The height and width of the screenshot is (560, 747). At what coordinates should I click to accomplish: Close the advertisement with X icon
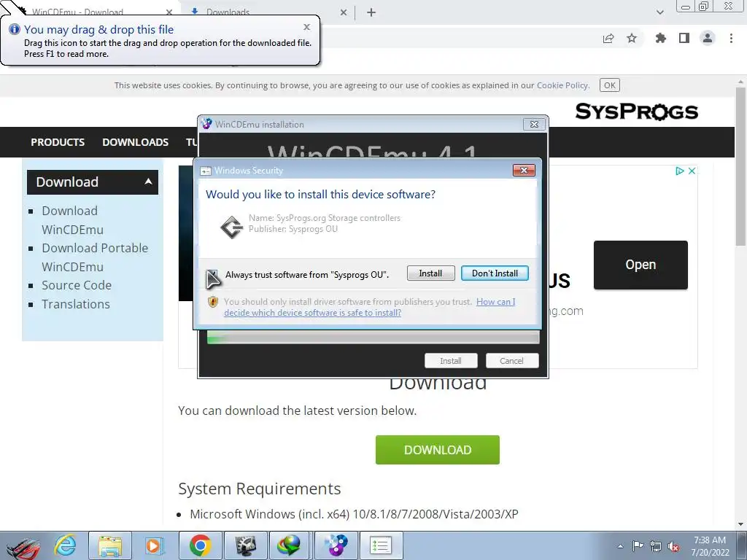click(x=692, y=171)
